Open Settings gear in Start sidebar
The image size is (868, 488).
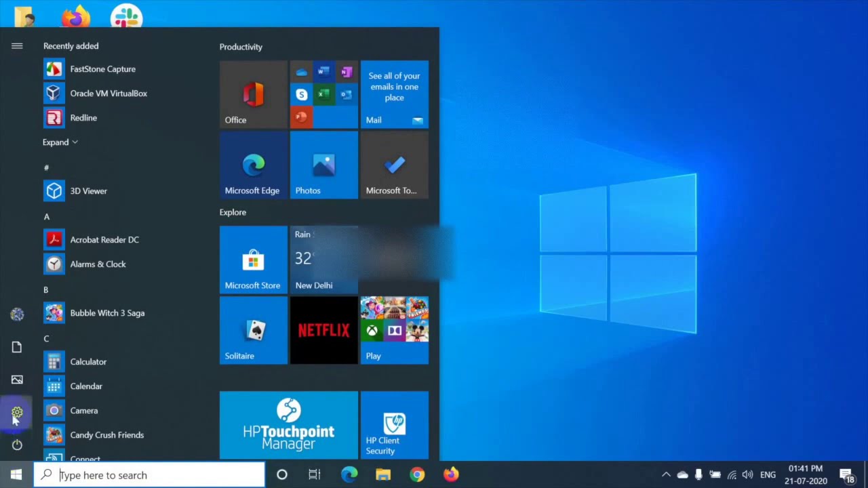tap(17, 412)
